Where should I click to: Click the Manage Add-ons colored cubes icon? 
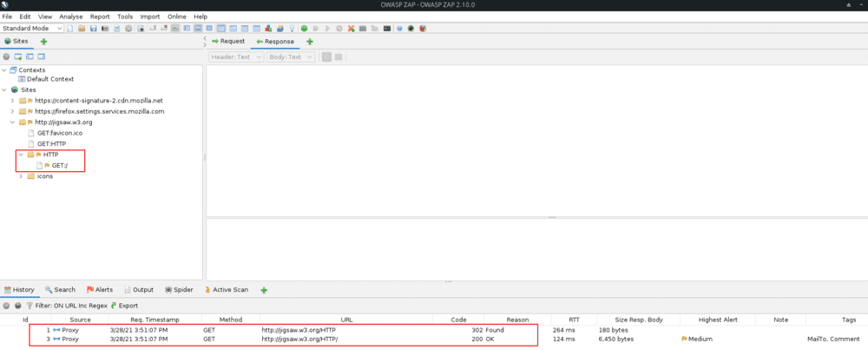(x=268, y=29)
